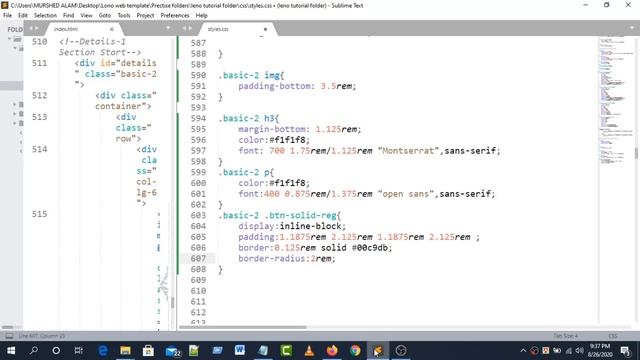The image size is (640, 360).
Task: Open volume control in system tray
Action: point(580,351)
